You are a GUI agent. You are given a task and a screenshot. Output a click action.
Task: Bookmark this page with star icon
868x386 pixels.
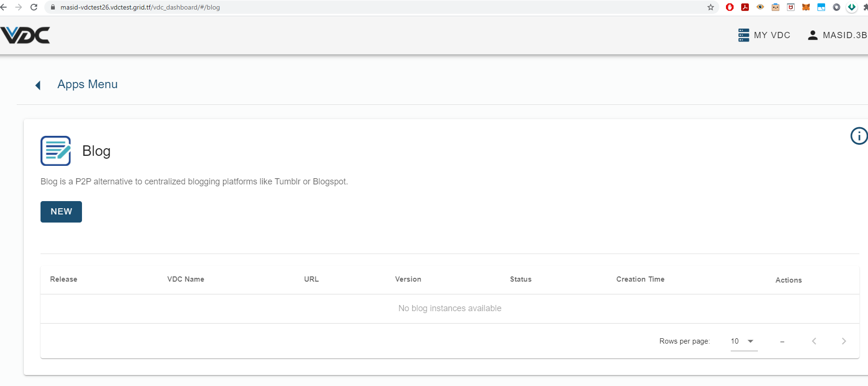click(711, 7)
